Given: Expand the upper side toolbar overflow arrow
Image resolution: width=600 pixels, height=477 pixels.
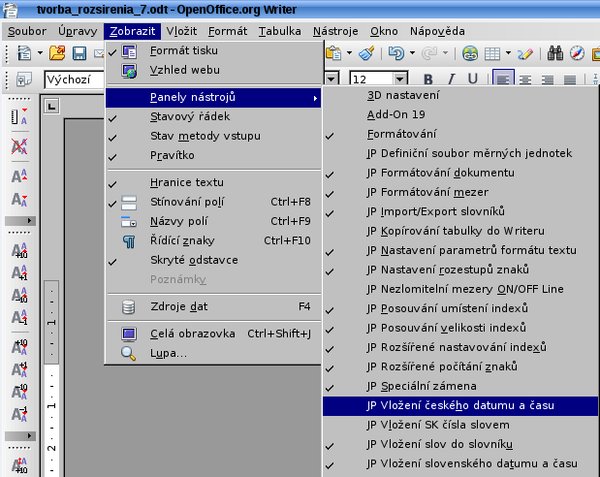Looking at the screenshot, I should pyautogui.click(x=20, y=221).
